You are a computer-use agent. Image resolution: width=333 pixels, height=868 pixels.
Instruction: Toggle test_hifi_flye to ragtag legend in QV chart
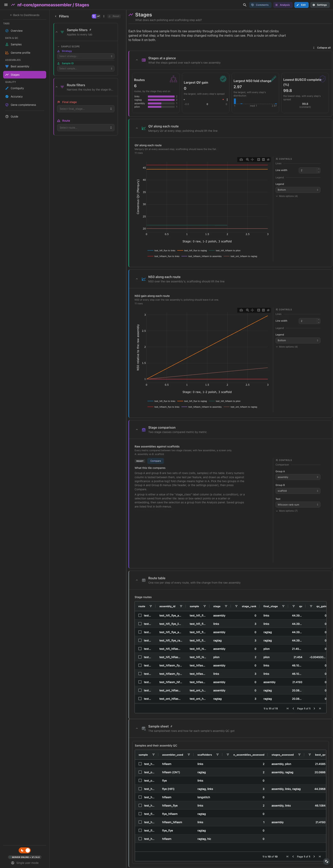click(x=192, y=251)
